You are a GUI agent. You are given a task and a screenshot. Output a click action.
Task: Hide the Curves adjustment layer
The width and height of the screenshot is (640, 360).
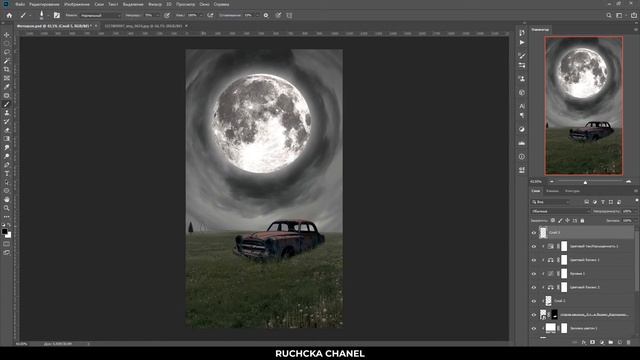pos(533,274)
